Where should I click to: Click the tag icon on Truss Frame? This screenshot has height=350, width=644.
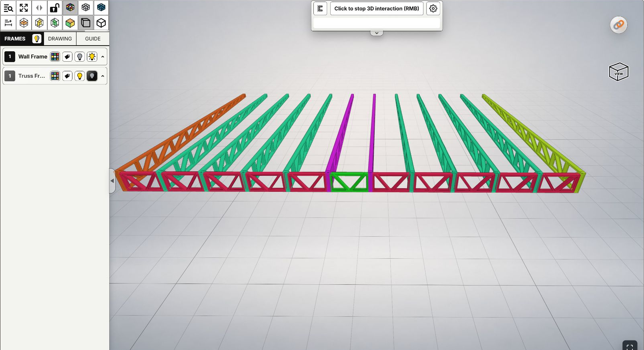67,76
